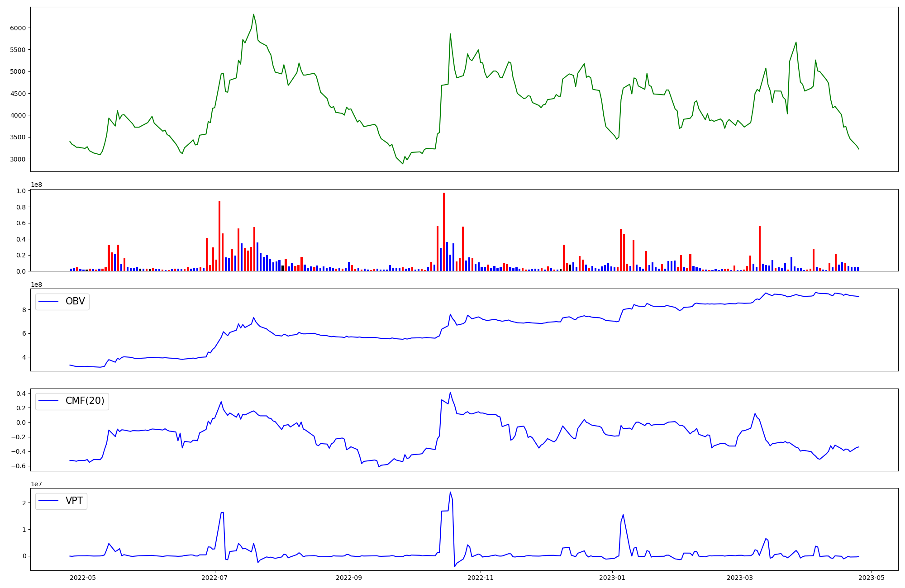Click the 6000 price axis label

(x=18, y=28)
